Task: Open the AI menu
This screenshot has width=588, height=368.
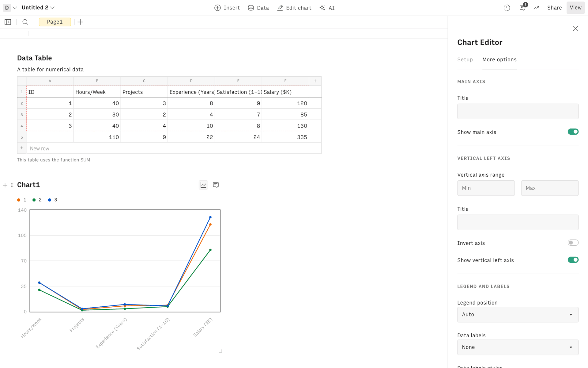Action: (x=327, y=8)
